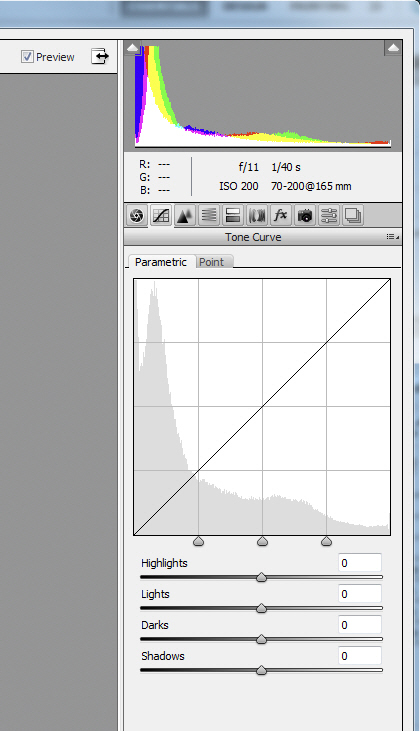
Task: Click the Shadows value input field
Action: tap(359, 656)
